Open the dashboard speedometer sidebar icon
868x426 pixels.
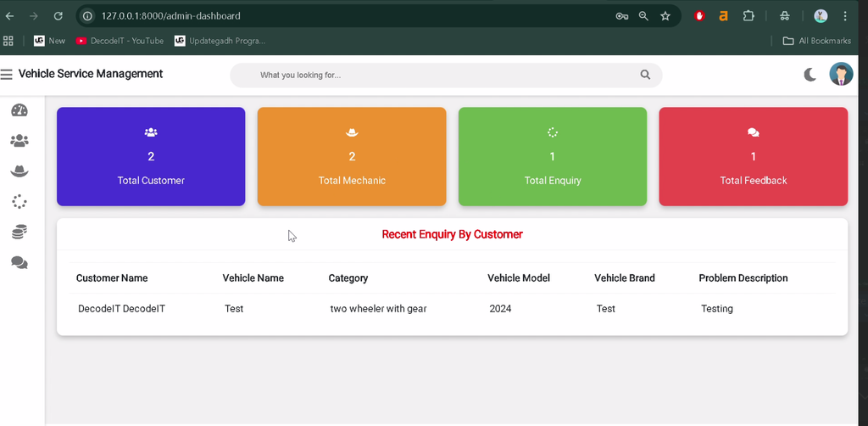(x=19, y=110)
